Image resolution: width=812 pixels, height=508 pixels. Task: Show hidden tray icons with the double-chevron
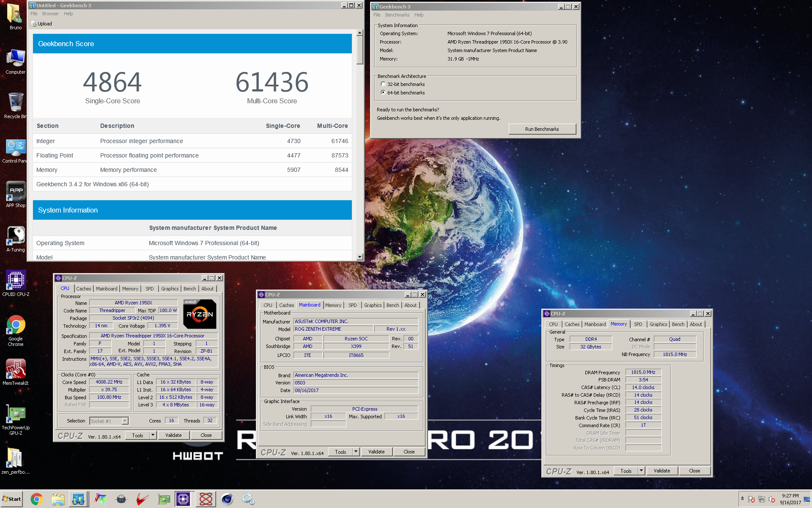pos(742,499)
